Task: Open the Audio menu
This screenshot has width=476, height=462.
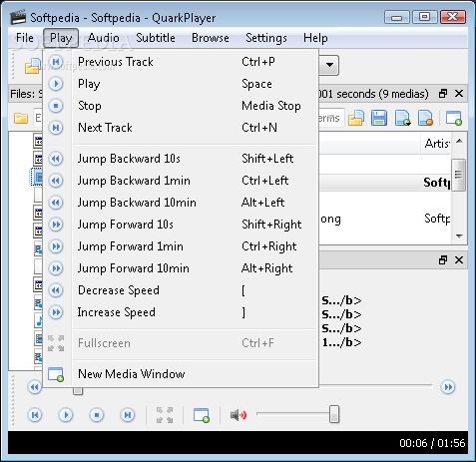Action: pos(104,38)
